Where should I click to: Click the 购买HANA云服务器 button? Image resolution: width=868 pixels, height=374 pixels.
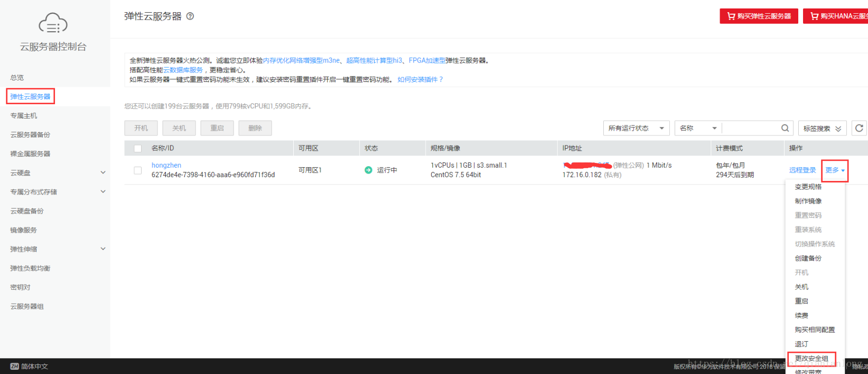pos(835,16)
